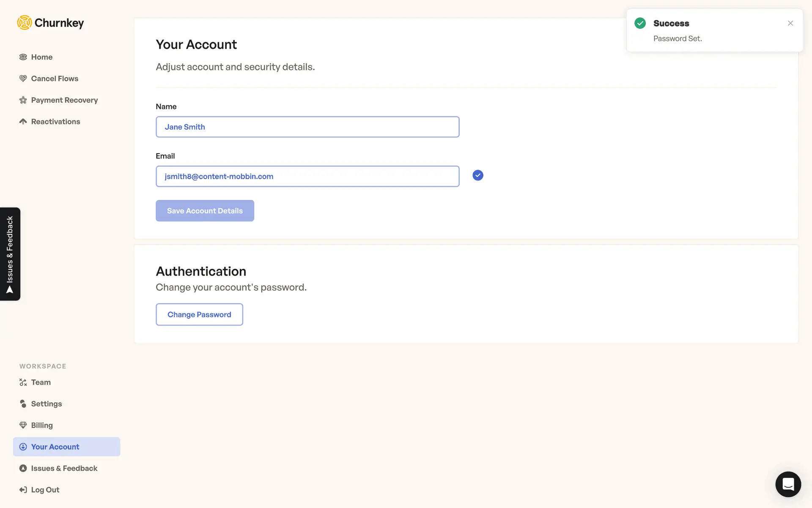Click the Home sidebar icon

23,57
